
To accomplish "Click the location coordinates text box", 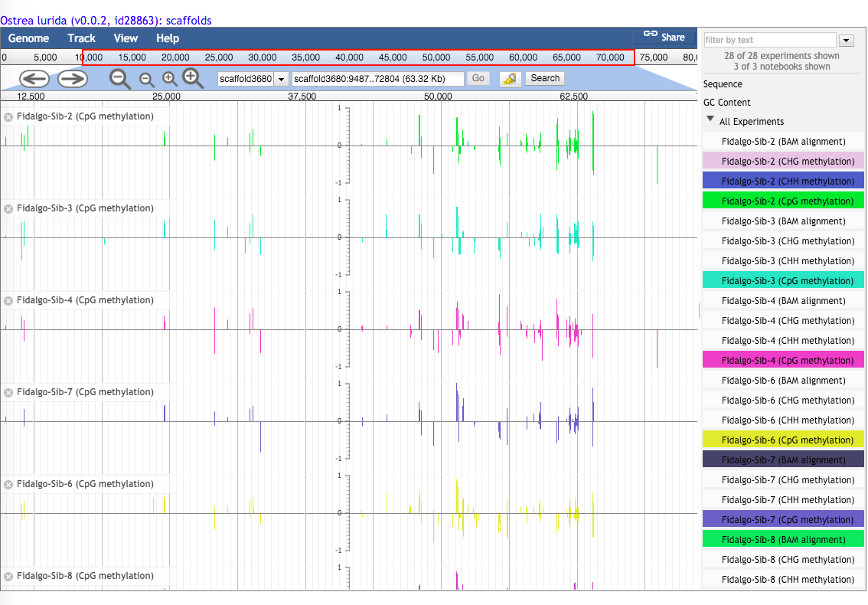I will [x=377, y=79].
